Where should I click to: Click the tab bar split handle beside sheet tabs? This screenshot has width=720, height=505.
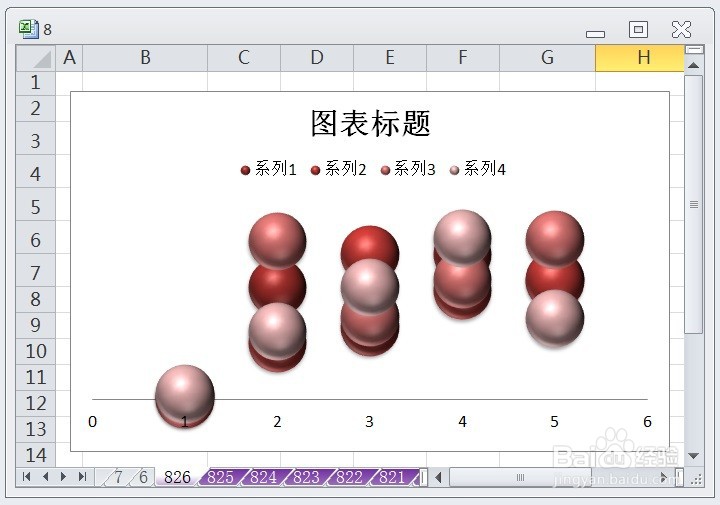(424, 477)
